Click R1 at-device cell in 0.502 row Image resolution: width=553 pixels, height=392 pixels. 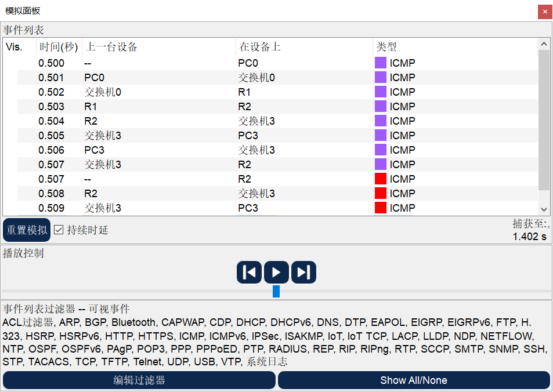pyautogui.click(x=244, y=92)
